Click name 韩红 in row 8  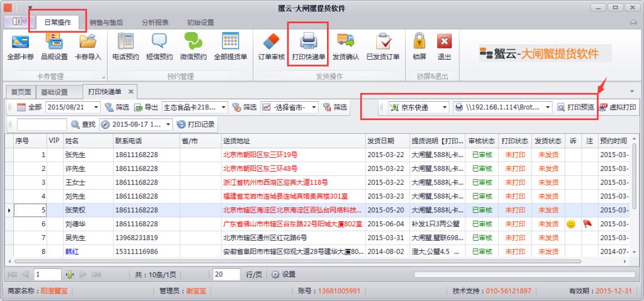[x=72, y=252]
